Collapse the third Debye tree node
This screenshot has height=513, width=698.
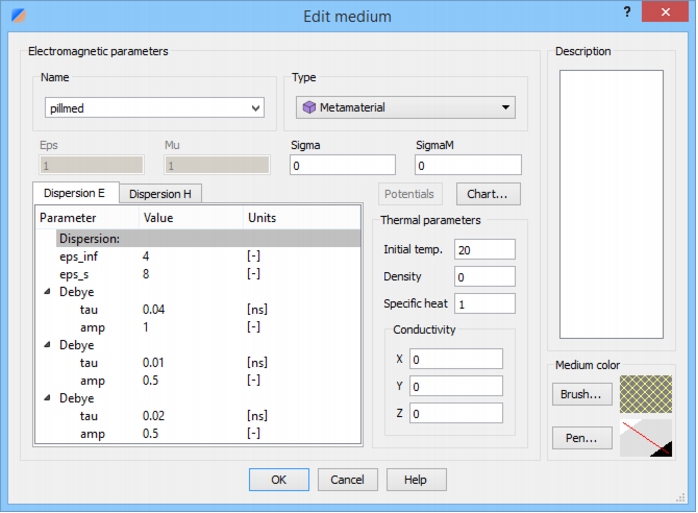coord(47,398)
